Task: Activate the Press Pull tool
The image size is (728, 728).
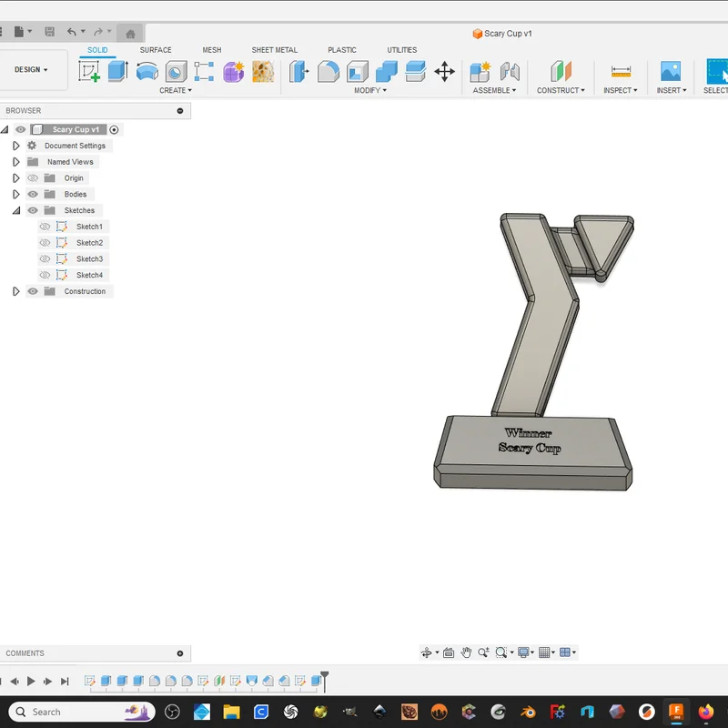Action: [298, 72]
